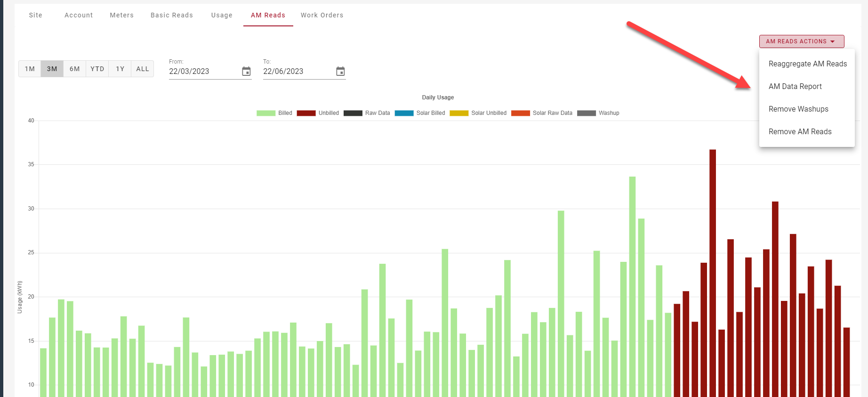The width and height of the screenshot is (868, 397).
Task: Choose AM Data Report from menu
Action: point(795,87)
